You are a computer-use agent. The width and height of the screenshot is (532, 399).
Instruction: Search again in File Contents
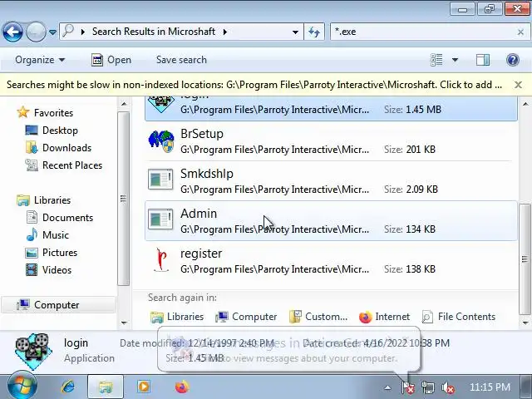(458, 317)
